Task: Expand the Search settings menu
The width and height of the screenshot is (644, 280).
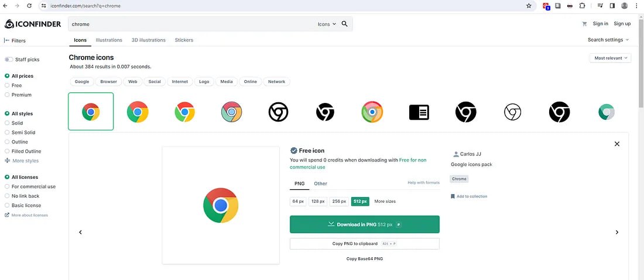Action: pos(608,40)
